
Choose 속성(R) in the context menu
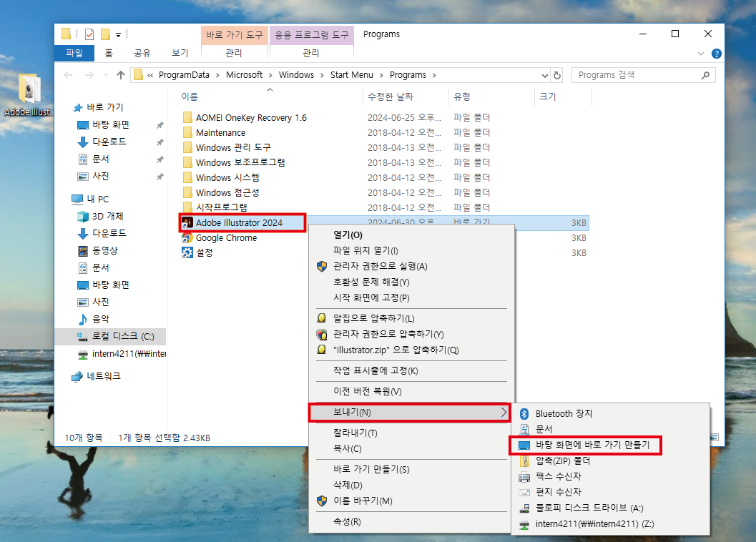(x=411, y=522)
